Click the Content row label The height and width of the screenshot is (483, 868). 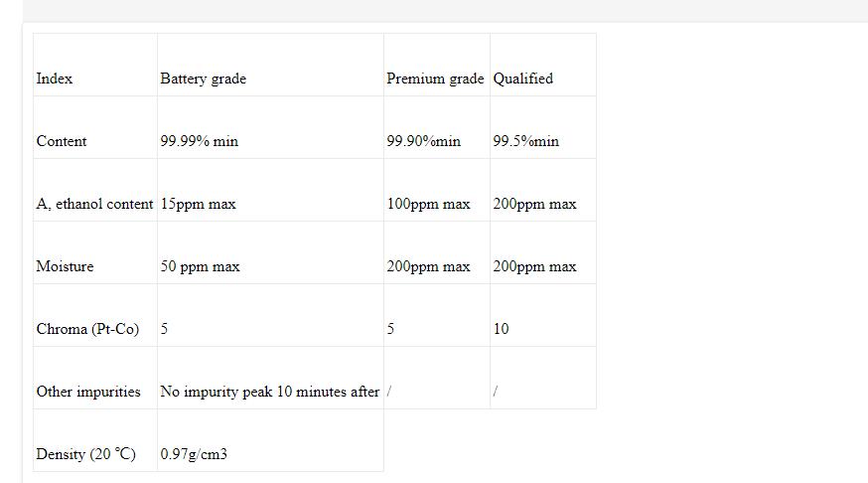pos(62,141)
